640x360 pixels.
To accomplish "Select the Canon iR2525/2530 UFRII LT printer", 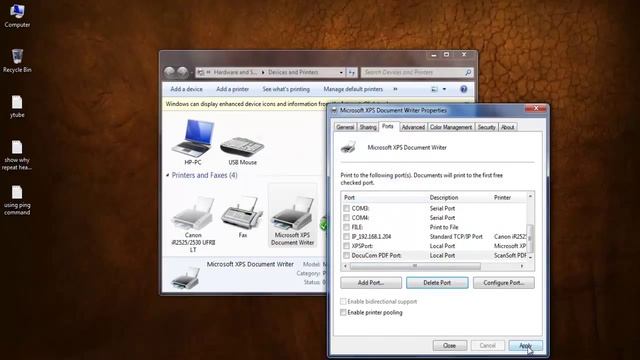I will click(193, 224).
